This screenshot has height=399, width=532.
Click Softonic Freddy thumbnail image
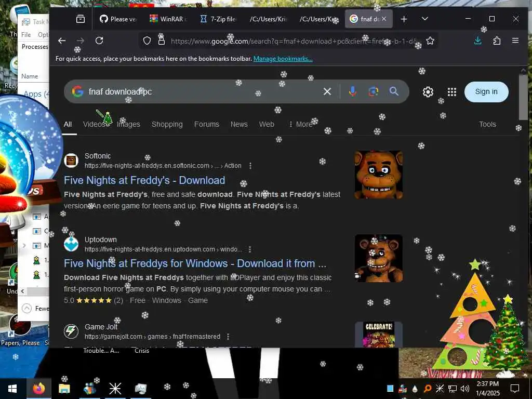(x=379, y=175)
